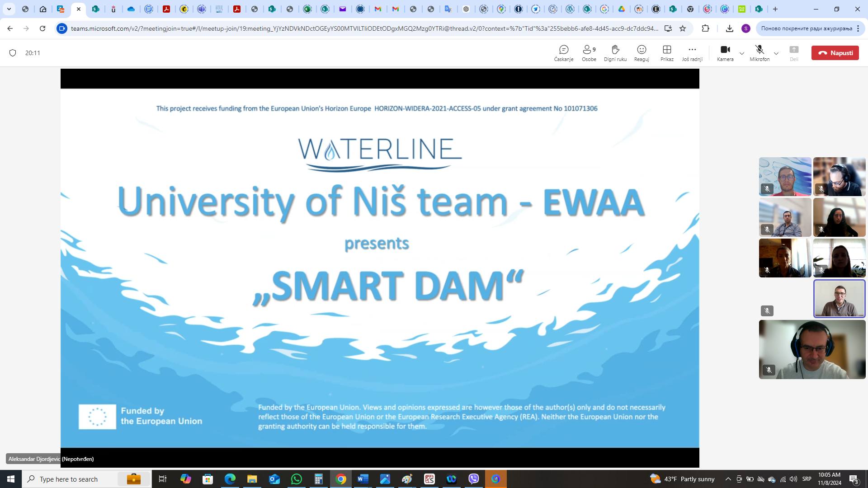
Task: Bookmark this page with star icon
Action: point(683,28)
